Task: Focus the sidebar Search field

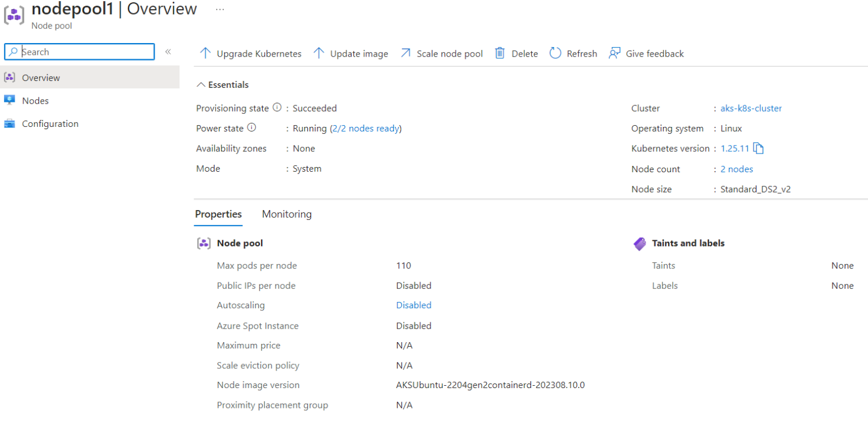Action: 85,52
